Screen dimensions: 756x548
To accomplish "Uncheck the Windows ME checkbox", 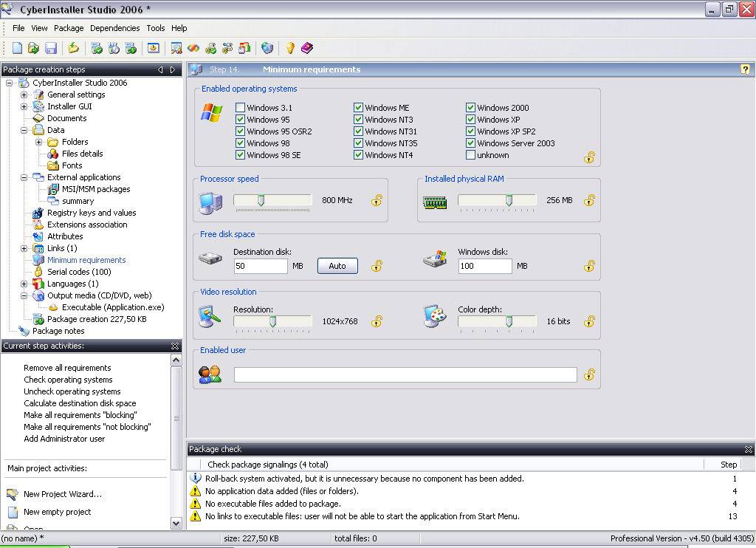I will click(x=358, y=108).
